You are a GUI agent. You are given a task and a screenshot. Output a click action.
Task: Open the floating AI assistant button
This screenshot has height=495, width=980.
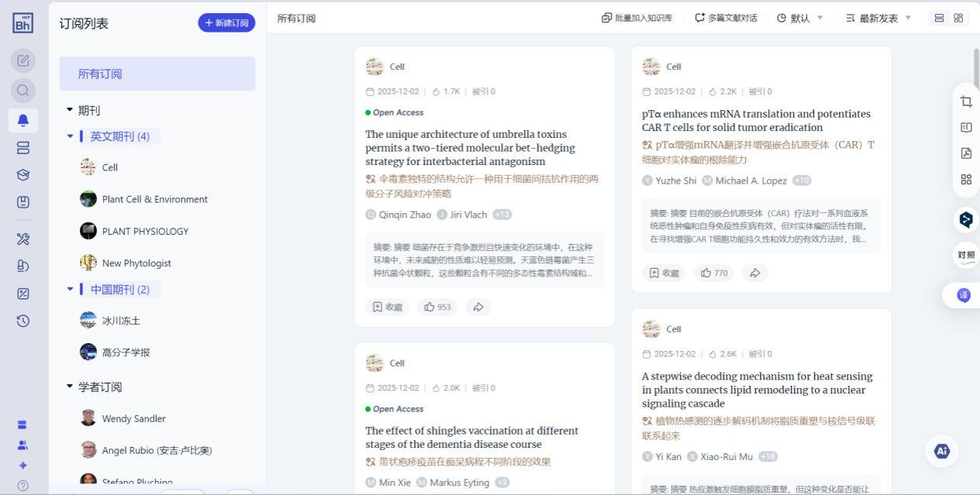(x=942, y=451)
